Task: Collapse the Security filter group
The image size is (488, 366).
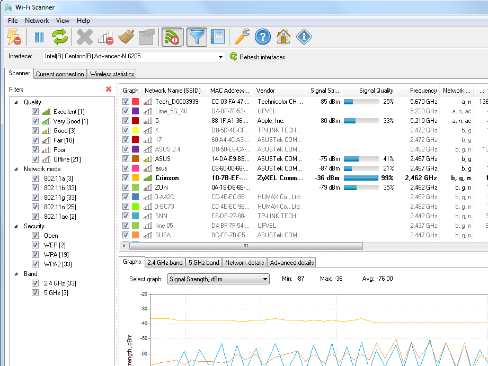Action: tap(16, 226)
